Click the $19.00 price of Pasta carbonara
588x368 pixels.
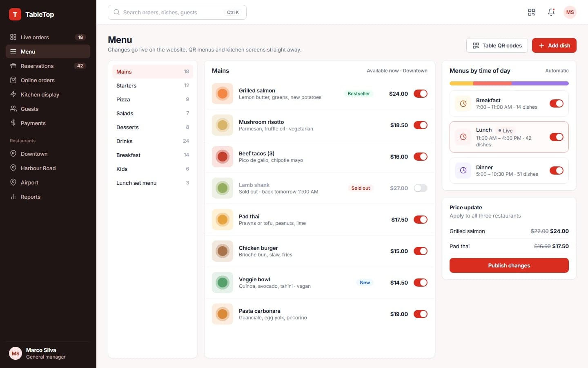click(399, 314)
